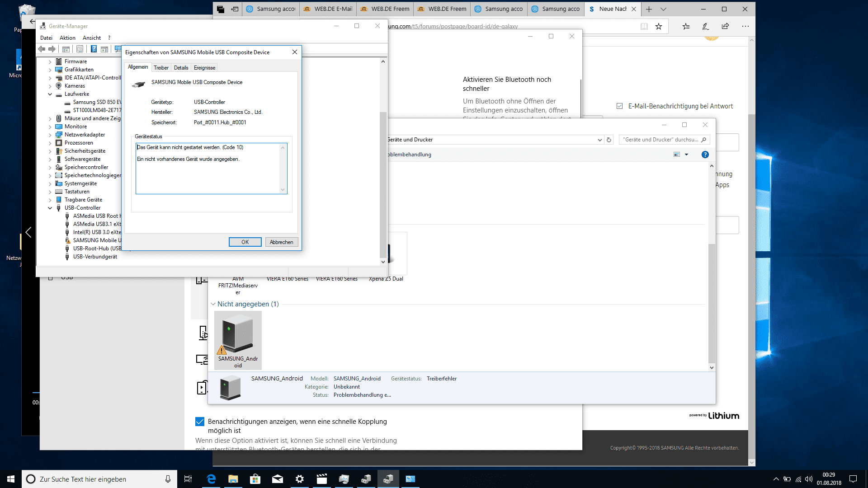Collapse the Nicht angegeben group
Image resolution: width=868 pixels, height=488 pixels.
[x=213, y=304]
